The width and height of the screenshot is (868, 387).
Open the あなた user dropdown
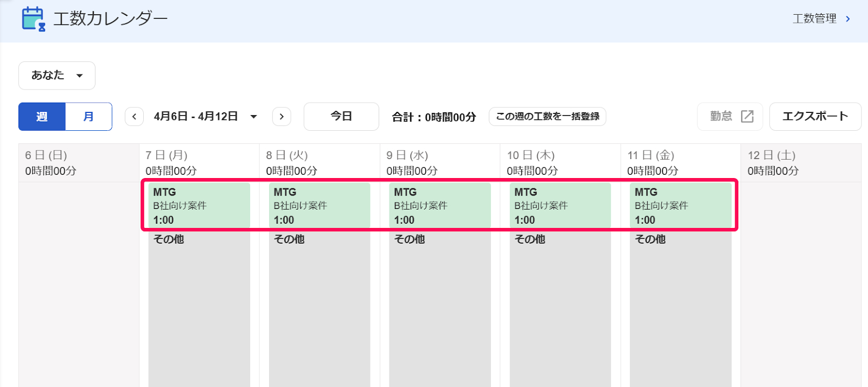(57, 75)
